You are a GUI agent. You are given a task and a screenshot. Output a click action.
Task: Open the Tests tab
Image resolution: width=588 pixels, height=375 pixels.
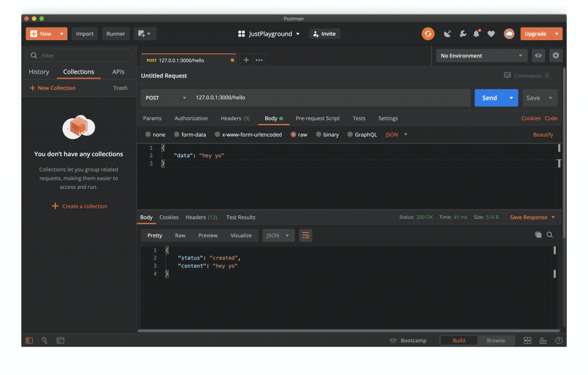tap(359, 118)
